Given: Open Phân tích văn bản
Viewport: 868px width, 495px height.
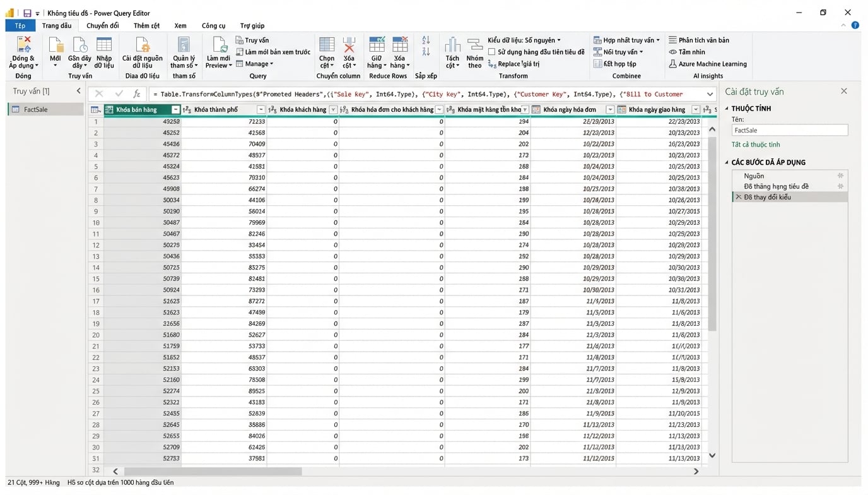Looking at the screenshot, I should 699,40.
